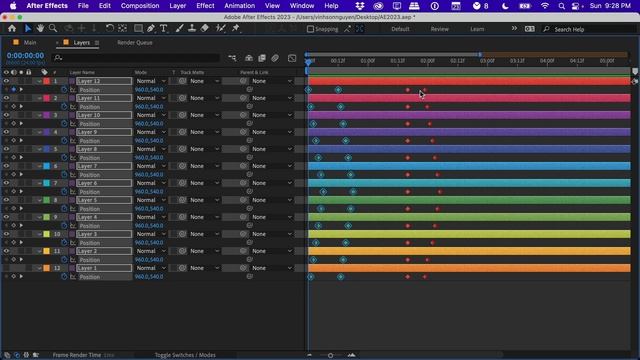Open Track Matte dropdown for Layer 11

point(204,98)
